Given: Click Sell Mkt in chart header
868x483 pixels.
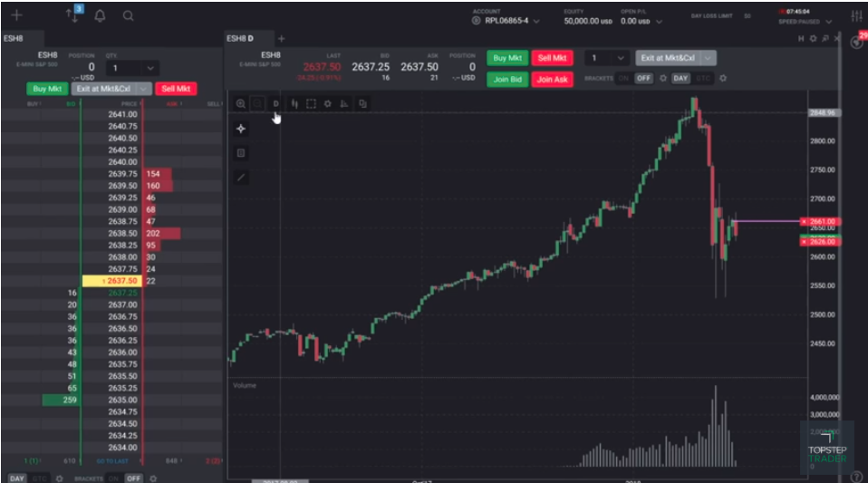Looking at the screenshot, I should click(552, 58).
